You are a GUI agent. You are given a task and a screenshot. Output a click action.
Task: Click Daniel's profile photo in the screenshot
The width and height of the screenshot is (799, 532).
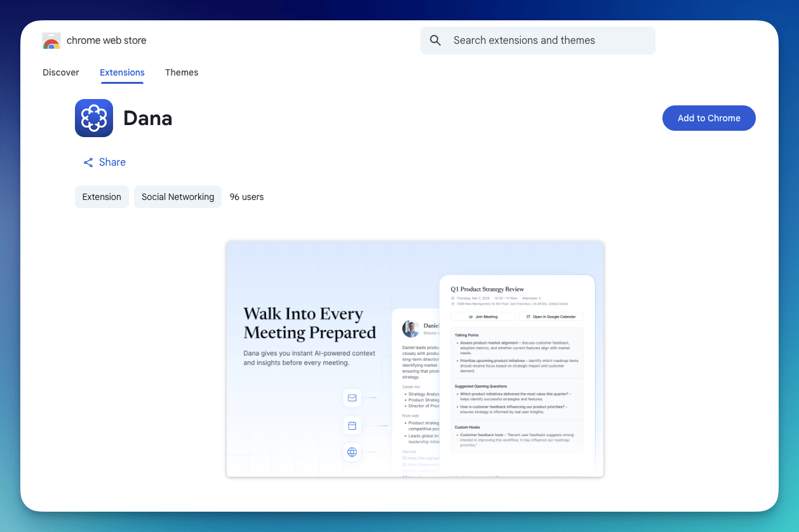click(411, 329)
